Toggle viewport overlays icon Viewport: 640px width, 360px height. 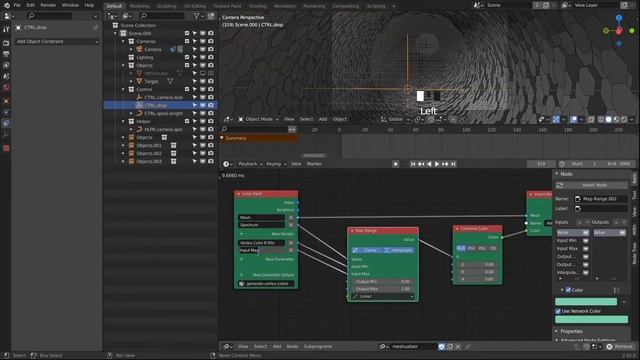tap(573, 120)
